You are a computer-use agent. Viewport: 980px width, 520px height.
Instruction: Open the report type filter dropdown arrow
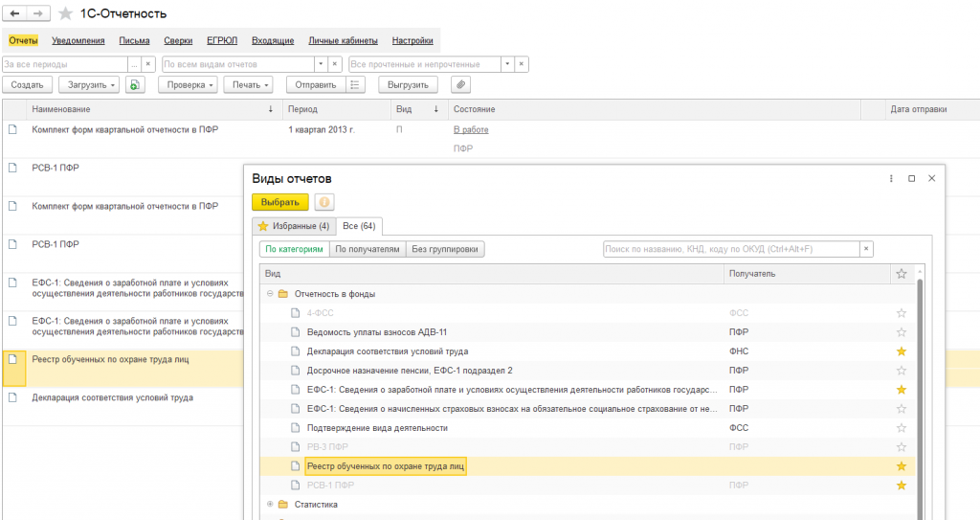click(321, 64)
